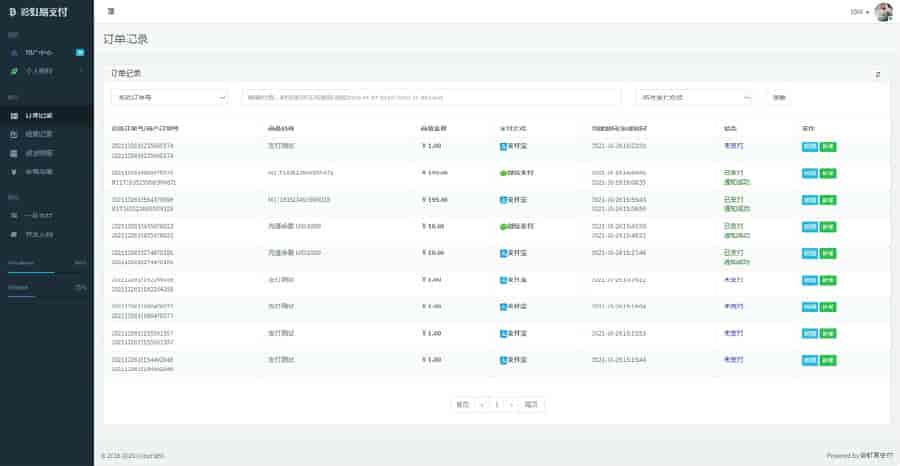The width and height of the screenshot is (900, 466).
Task: Click the refresh icon on 订单记录 panel
Action: click(x=878, y=74)
